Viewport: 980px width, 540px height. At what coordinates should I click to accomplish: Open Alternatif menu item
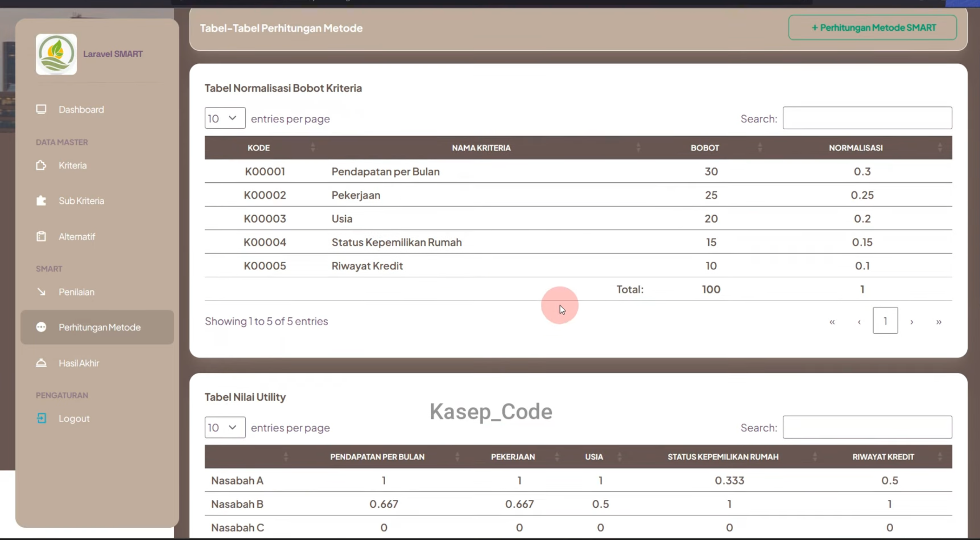pyautogui.click(x=77, y=236)
